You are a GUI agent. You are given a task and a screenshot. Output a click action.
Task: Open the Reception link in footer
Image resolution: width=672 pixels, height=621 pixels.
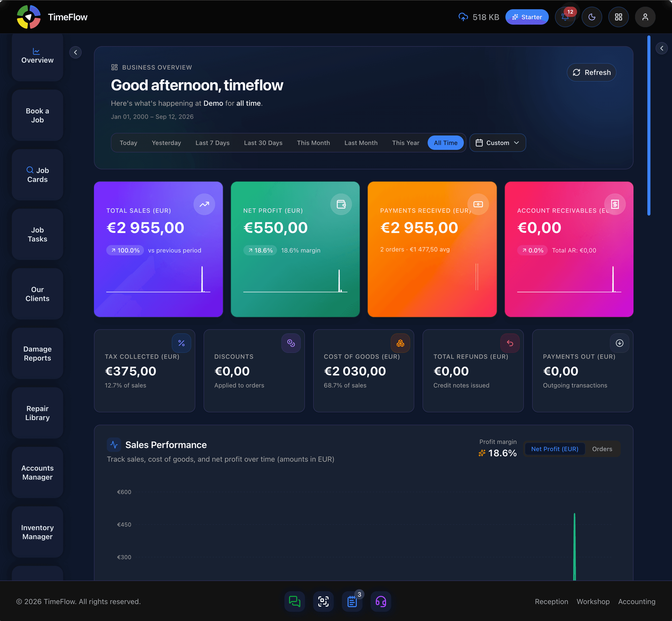click(x=551, y=601)
